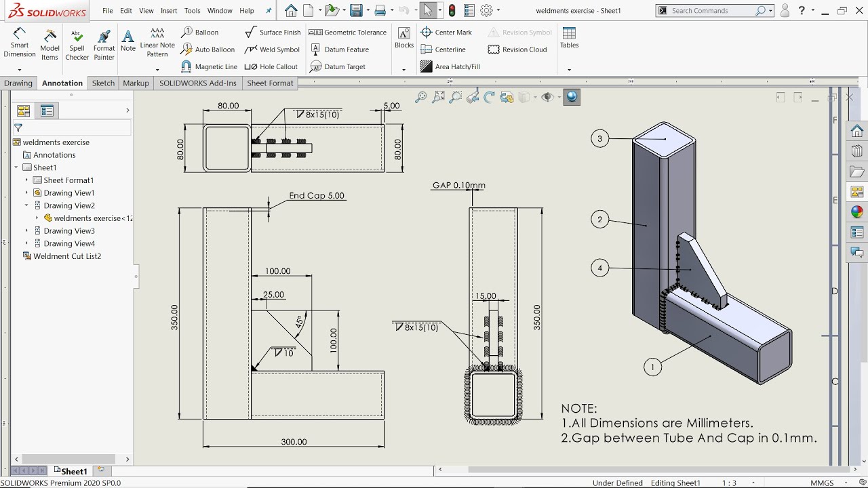
Task: Switch to the Markup tab
Action: (x=136, y=83)
